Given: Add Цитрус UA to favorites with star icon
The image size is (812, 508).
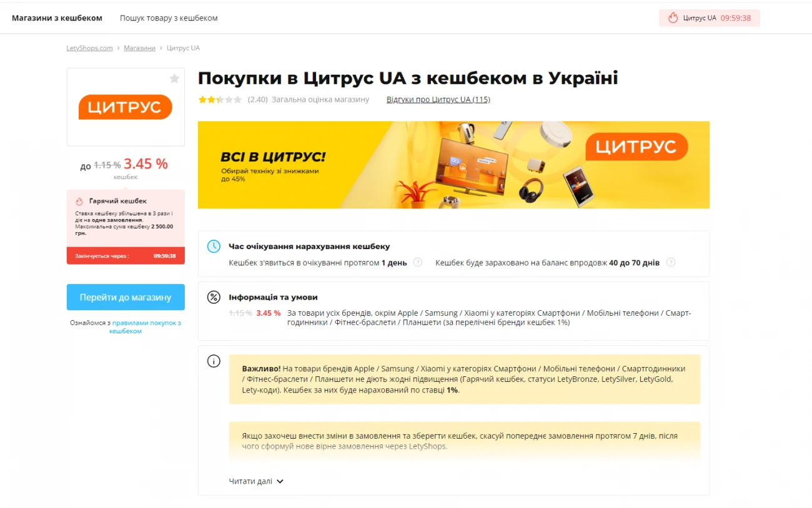Looking at the screenshot, I should 174,78.
